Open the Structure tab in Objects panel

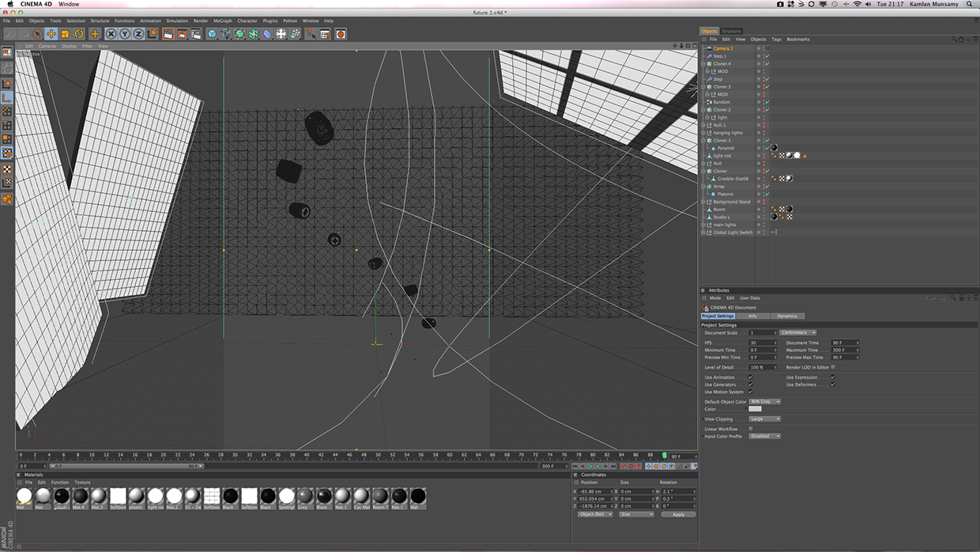point(731,31)
